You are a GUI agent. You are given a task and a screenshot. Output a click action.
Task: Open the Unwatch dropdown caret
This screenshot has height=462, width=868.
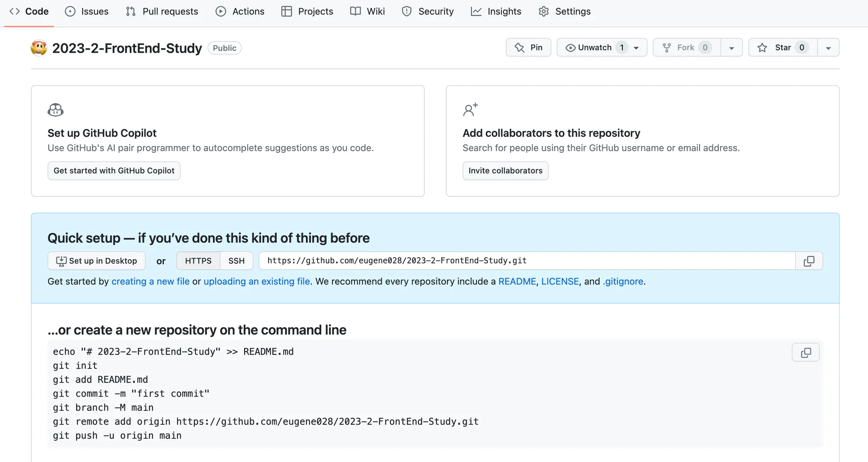coord(636,48)
